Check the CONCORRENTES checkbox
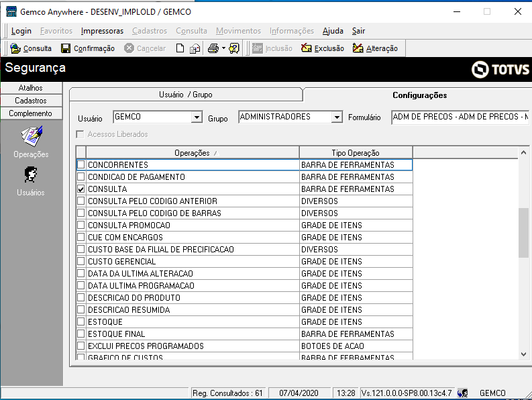532x400 pixels. click(81, 164)
